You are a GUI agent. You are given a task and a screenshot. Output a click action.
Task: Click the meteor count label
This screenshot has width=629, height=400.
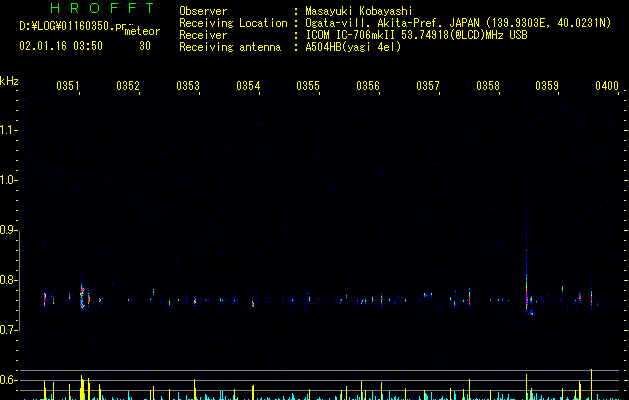[142, 31]
